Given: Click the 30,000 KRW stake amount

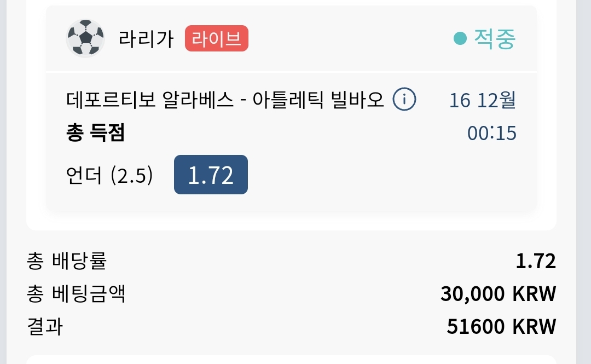Looking at the screenshot, I should (499, 294).
